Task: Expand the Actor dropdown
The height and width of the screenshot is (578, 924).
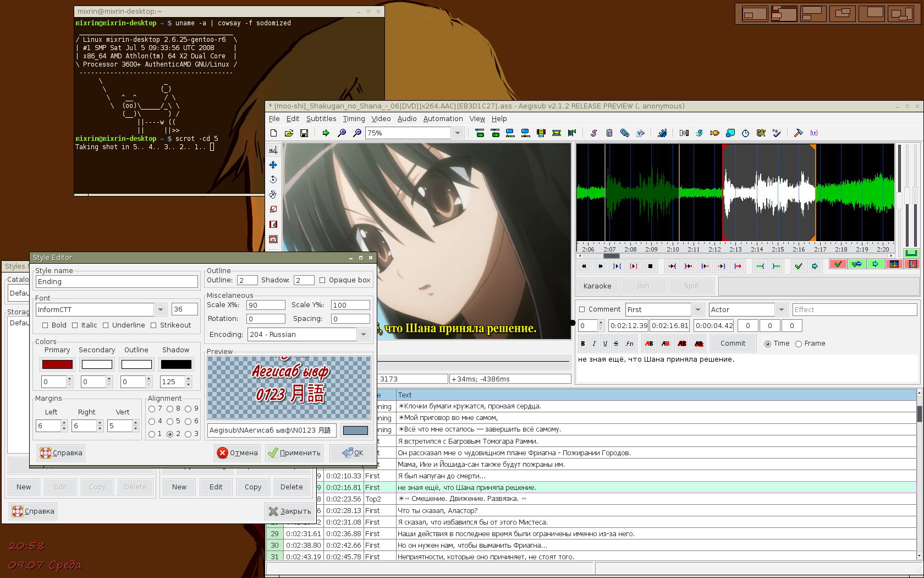Action: (x=782, y=310)
